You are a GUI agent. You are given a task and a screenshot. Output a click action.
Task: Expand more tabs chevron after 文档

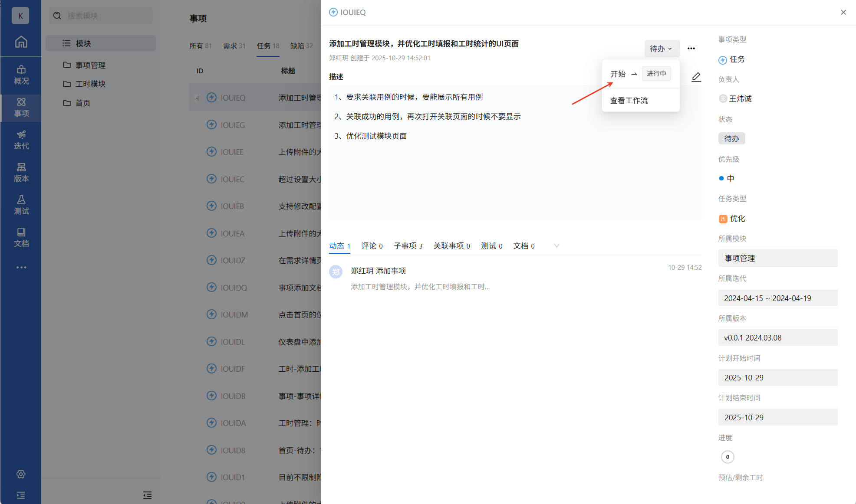pyautogui.click(x=556, y=245)
